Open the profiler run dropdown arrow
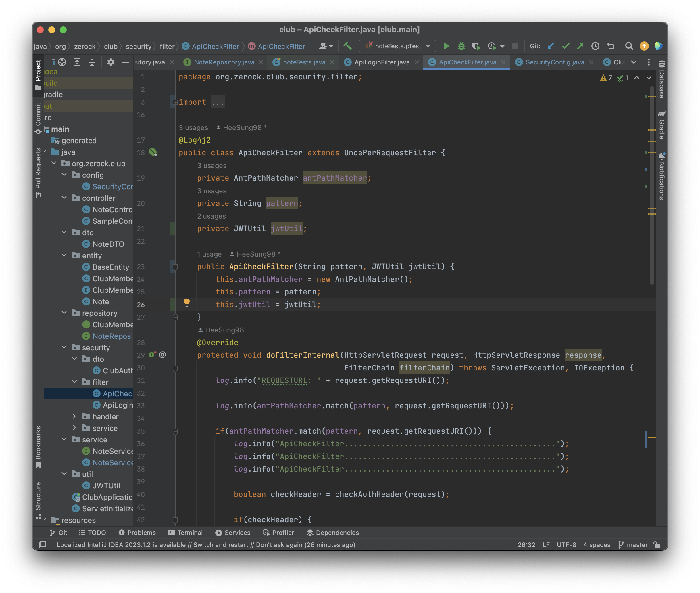This screenshot has width=700, height=593. (x=502, y=46)
